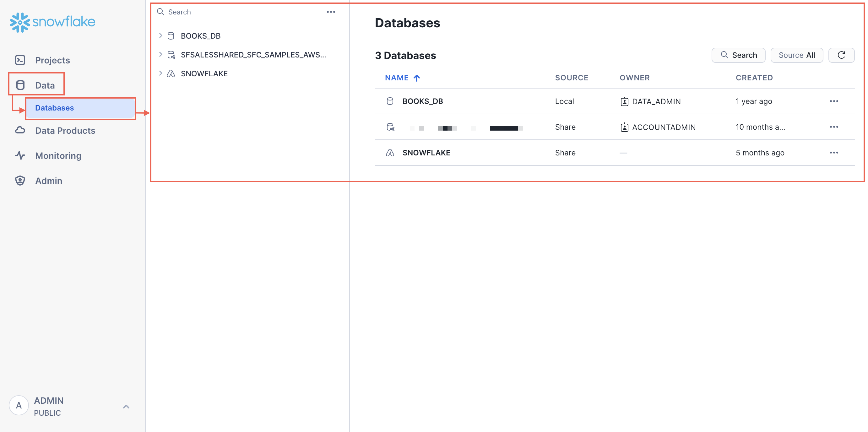Expand BOOKS_DB in the tree

[161, 36]
